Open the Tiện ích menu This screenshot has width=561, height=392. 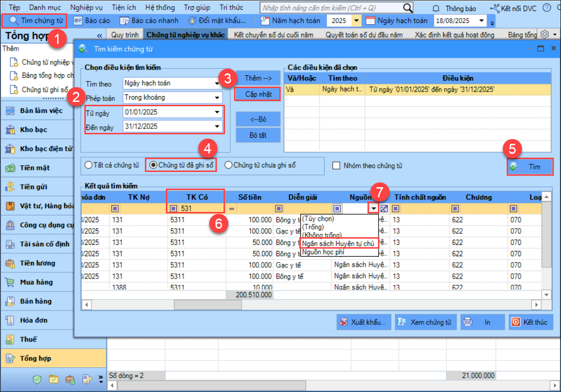tap(124, 8)
